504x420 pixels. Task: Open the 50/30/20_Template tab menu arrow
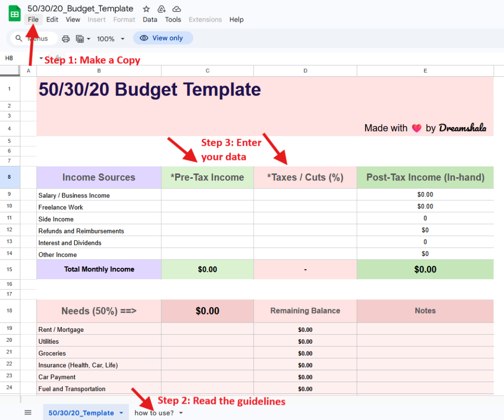click(x=121, y=413)
